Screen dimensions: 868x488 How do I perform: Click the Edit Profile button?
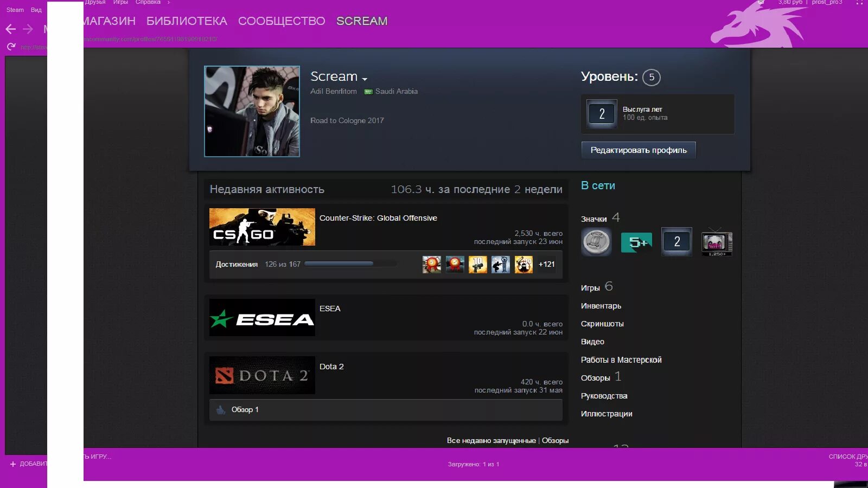[639, 150]
